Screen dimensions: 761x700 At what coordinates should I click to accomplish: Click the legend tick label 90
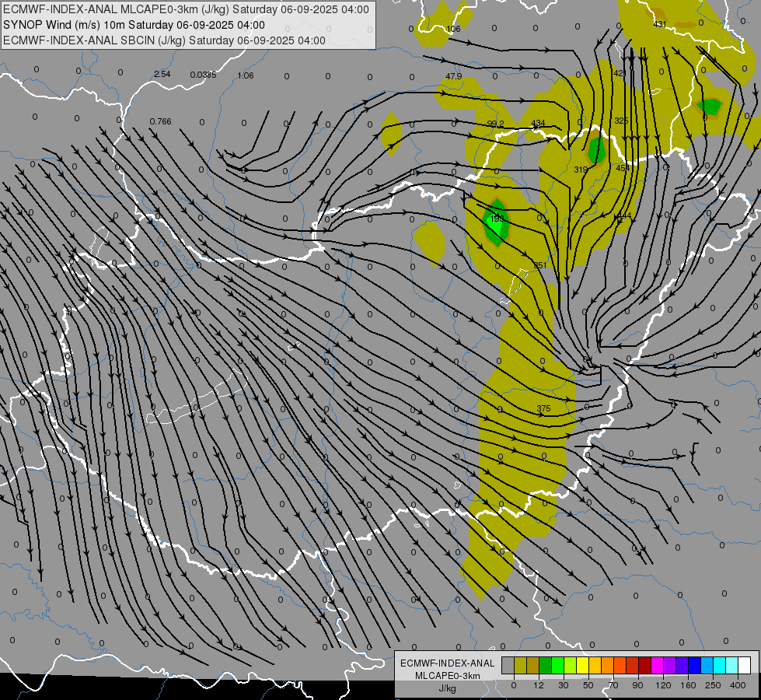(x=637, y=685)
